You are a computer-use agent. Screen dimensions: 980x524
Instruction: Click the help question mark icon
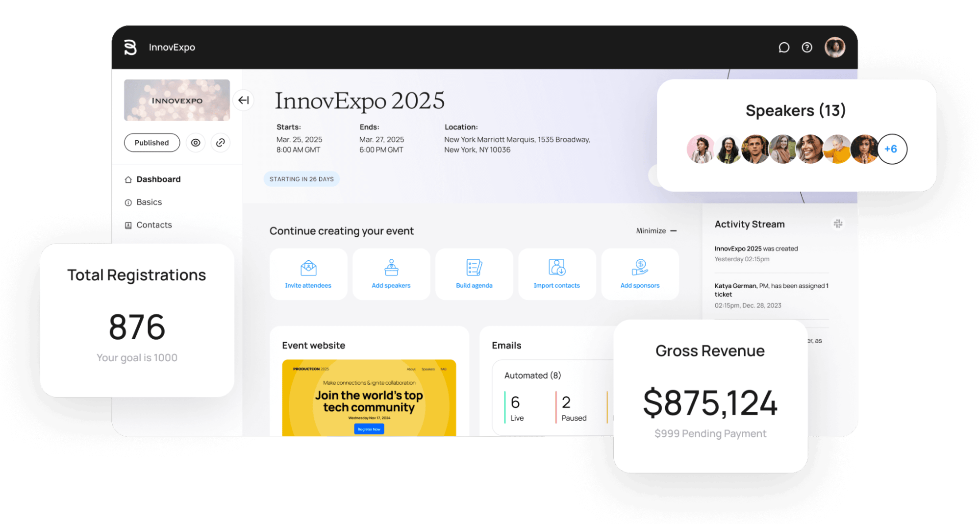point(807,48)
